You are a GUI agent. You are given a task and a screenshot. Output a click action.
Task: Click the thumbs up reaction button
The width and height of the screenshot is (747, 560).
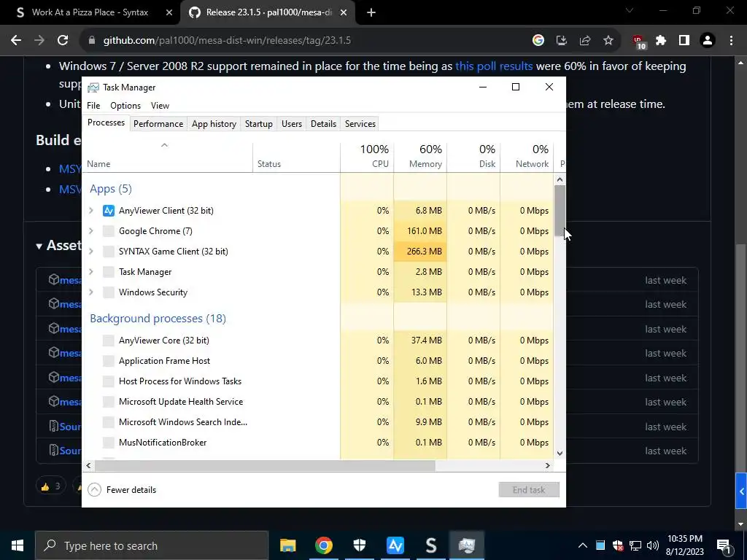pyautogui.click(x=50, y=486)
